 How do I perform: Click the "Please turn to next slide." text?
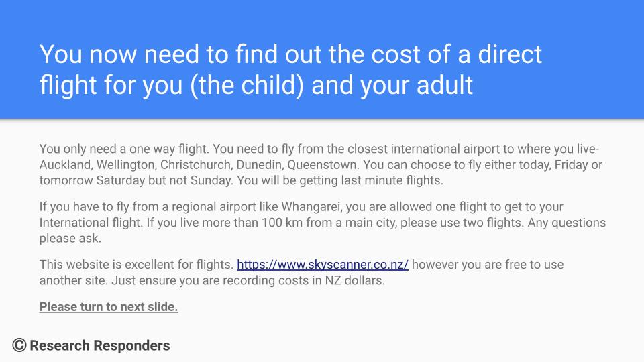pos(109,307)
